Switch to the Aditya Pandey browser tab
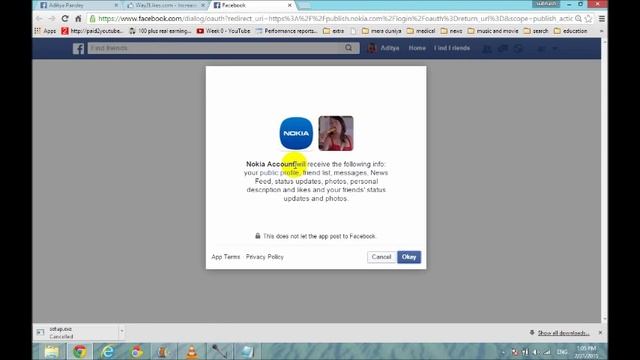The image size is (640, 360). [x=78, y=5]
